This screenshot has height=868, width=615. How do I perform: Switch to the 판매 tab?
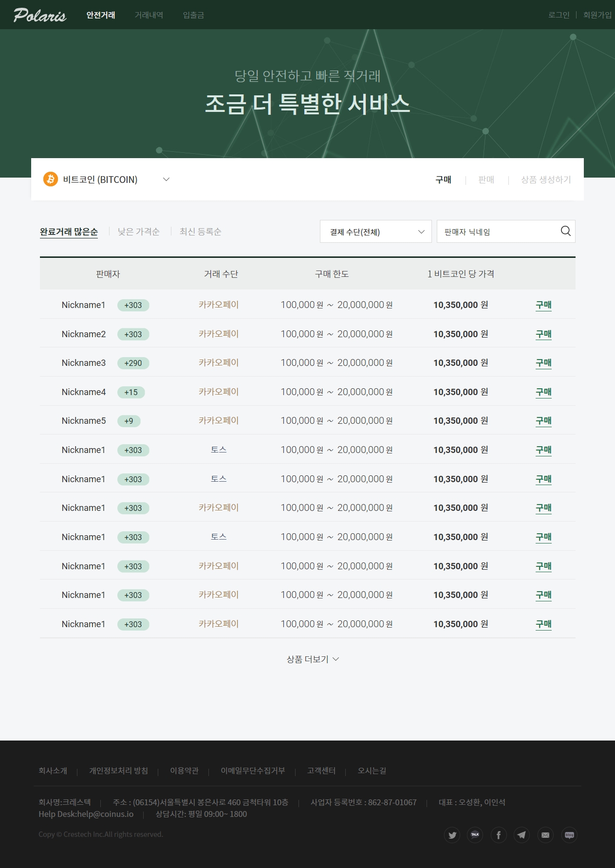click(486, 180)
